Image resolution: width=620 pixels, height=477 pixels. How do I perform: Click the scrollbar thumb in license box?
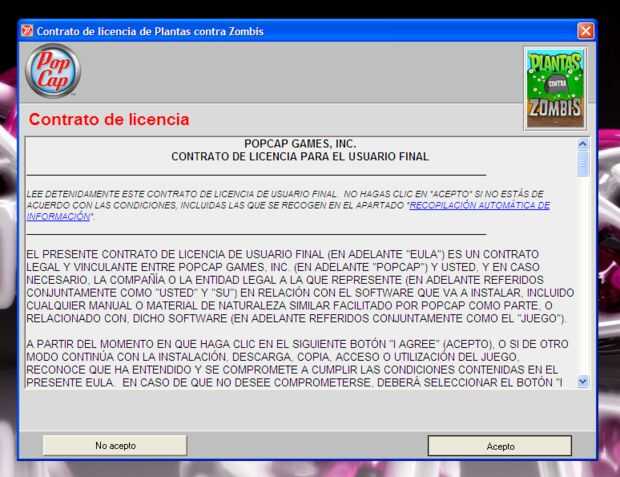coord(582,163)
